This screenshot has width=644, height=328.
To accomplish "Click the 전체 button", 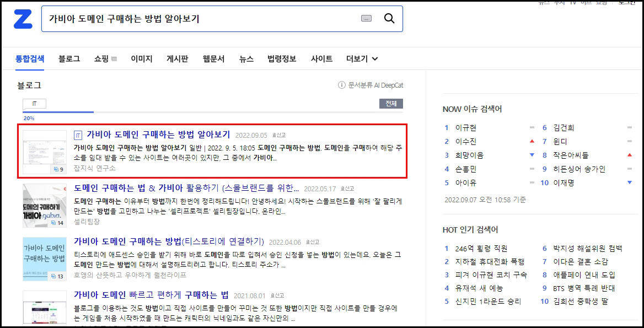I will (x=391, y=104).
